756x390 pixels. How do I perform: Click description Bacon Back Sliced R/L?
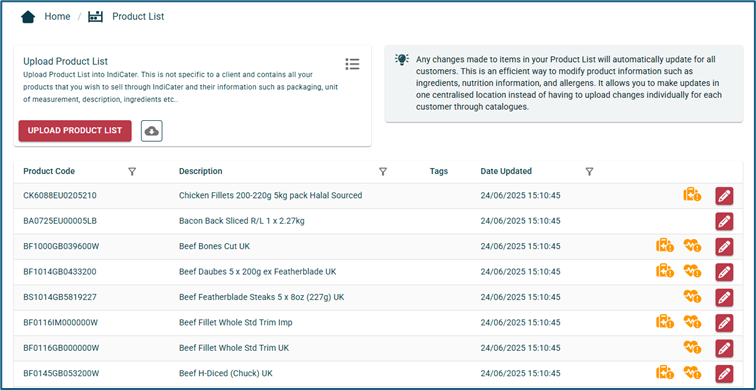coord(242,221)
